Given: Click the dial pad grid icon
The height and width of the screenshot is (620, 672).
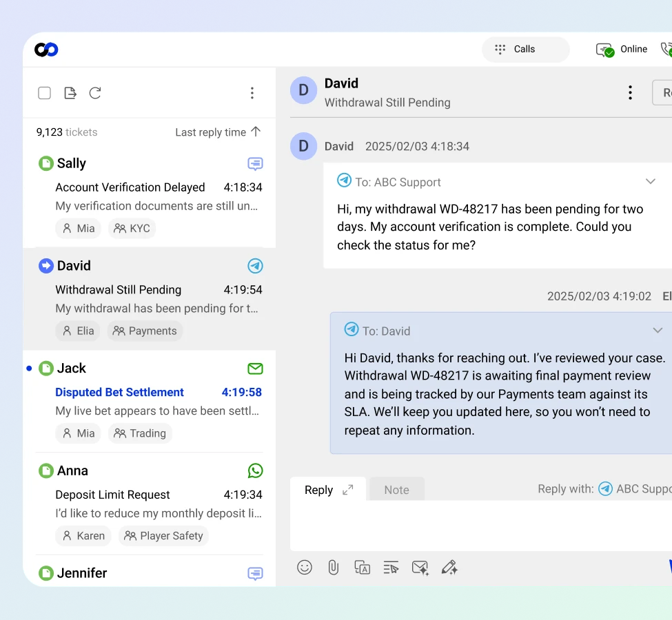Looking at the screenshot, I should pyautogui.click(x=500, y=50).
